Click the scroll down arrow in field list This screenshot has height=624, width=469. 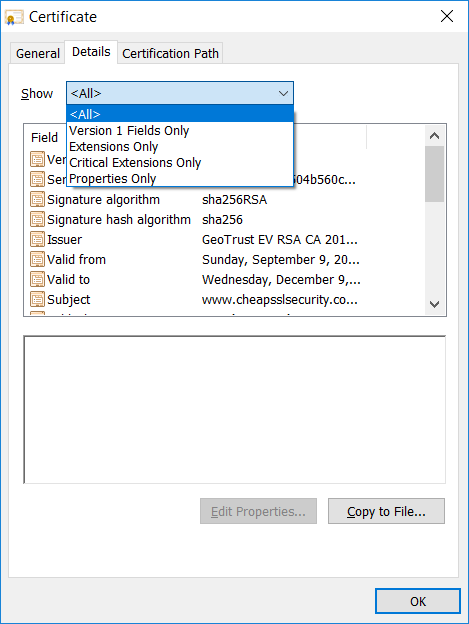pos(434,304)
